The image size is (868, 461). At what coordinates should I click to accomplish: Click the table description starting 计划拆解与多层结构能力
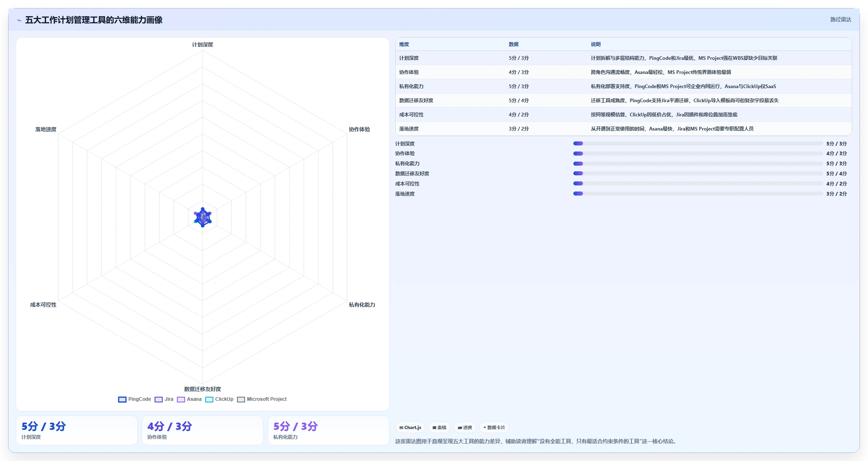(684, 58)
